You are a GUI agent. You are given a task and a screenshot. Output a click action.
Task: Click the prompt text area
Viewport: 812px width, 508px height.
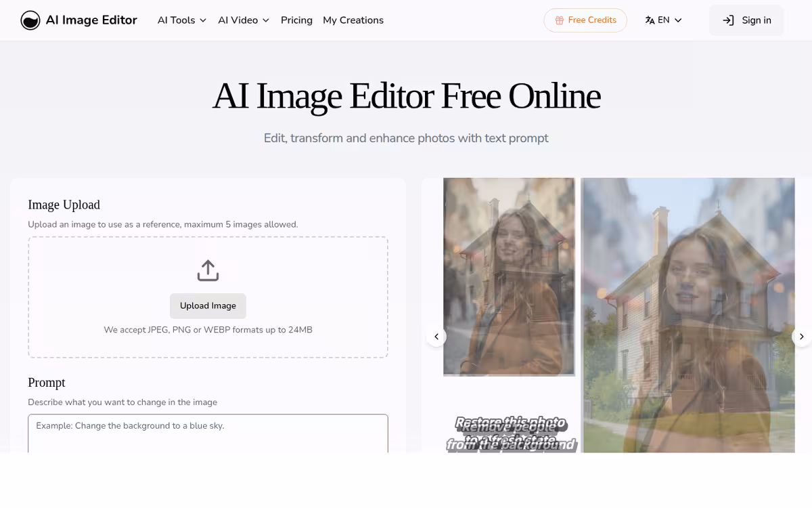[208, 433]
